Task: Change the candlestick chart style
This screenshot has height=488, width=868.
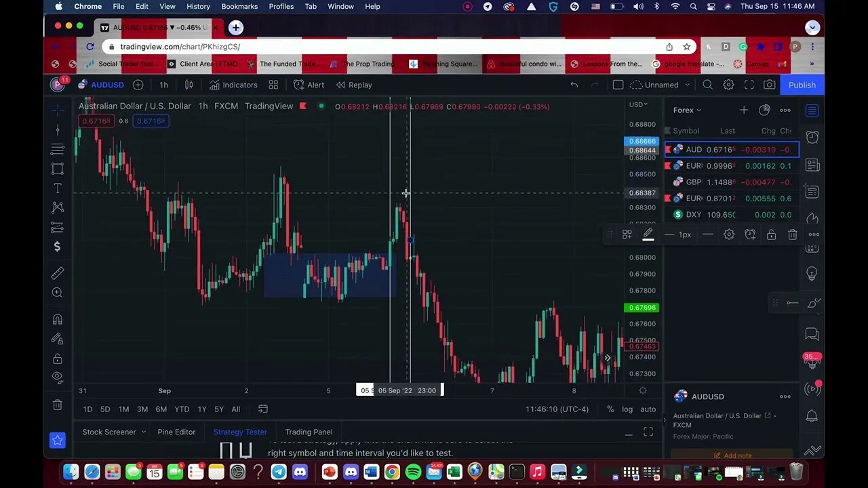Action: pos(189,85)
